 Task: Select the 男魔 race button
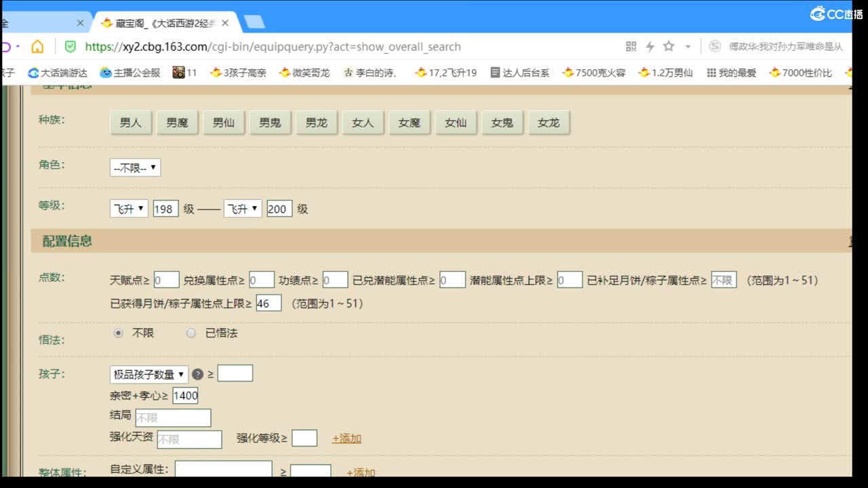[x=177, y=123]
